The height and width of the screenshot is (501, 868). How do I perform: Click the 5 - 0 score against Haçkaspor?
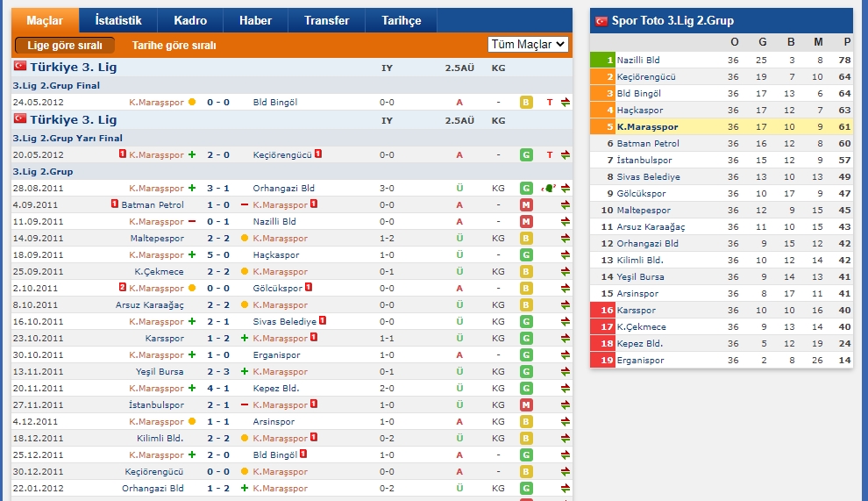(x=218, y=255)
